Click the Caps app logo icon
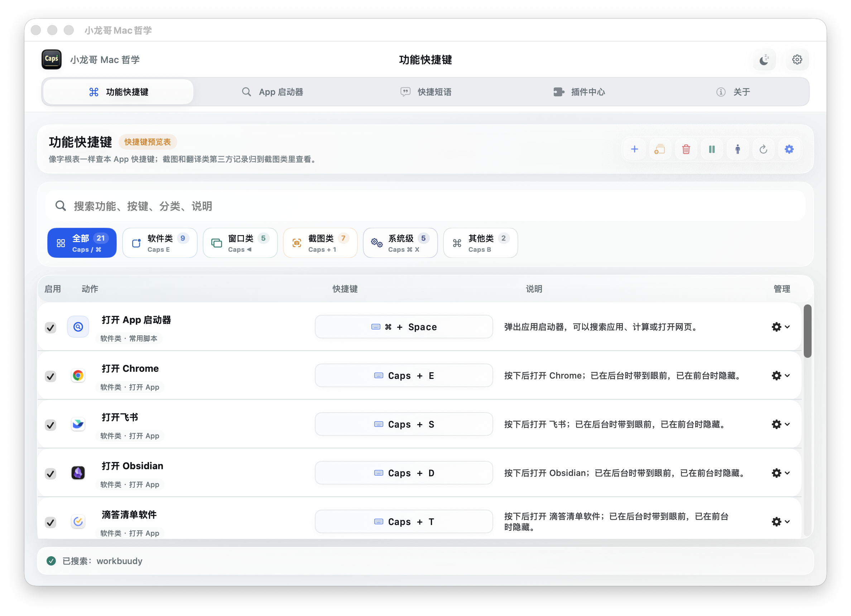 coord(52,59)
